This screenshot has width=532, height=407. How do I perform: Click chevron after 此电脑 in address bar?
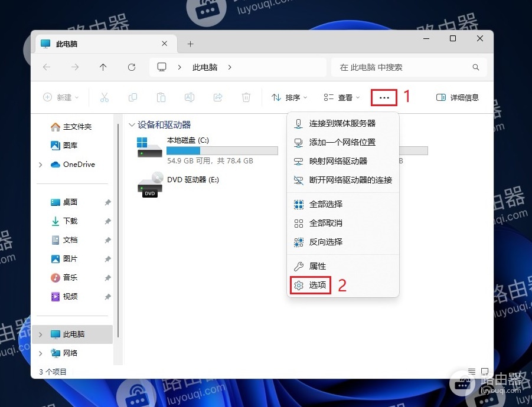[230, 67]
